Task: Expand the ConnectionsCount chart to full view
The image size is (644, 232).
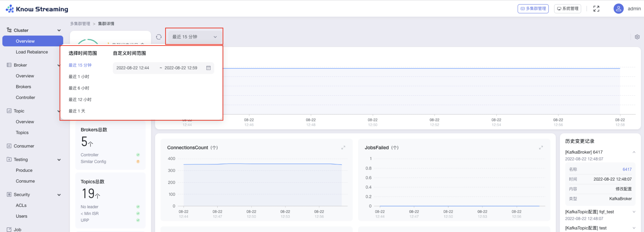Action: pyautogui.click(x=343, y=148)
